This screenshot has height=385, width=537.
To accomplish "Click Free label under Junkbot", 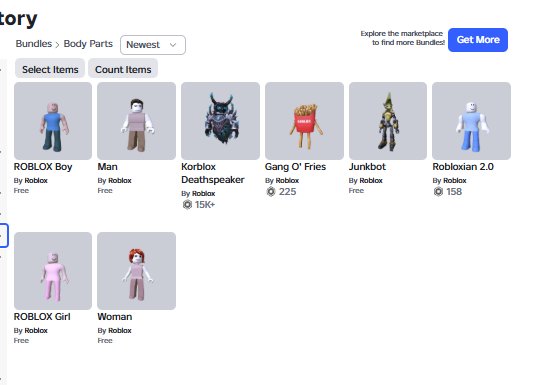I will pos(356,191).
